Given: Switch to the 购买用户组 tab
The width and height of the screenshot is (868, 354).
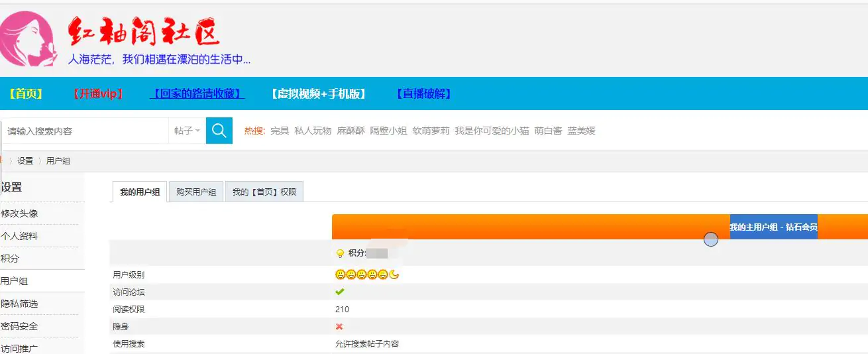Looking at the screenshot, I should pyautogui.click(x=196, y=192).
